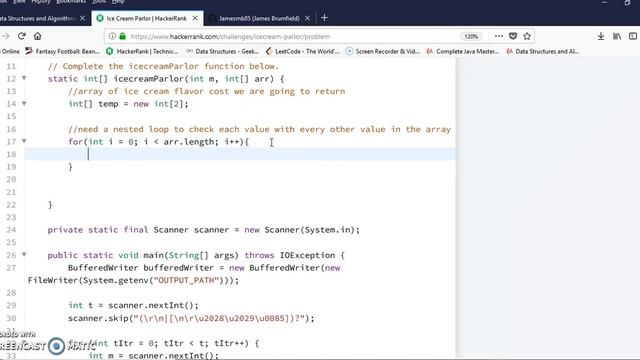The height and width of the screenshot is (360, 640).
Task: Open the History menu
Action: [x=40, y=2]
